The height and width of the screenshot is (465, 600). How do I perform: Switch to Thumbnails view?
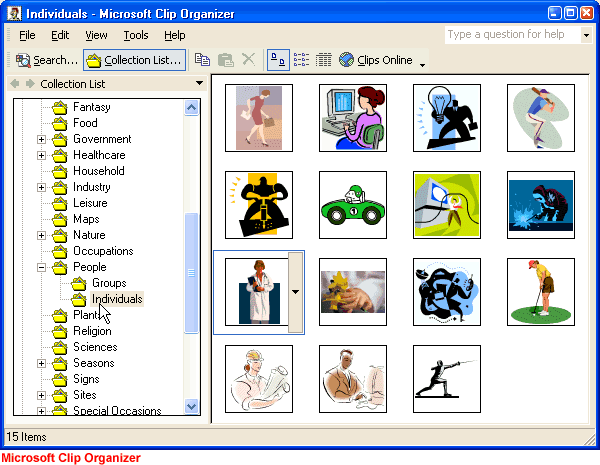coord(278,60)
